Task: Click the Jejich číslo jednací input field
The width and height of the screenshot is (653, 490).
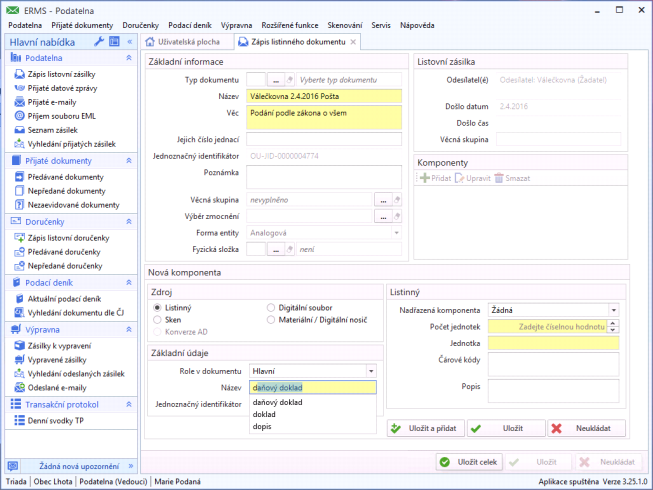Action: pos(324,139)
